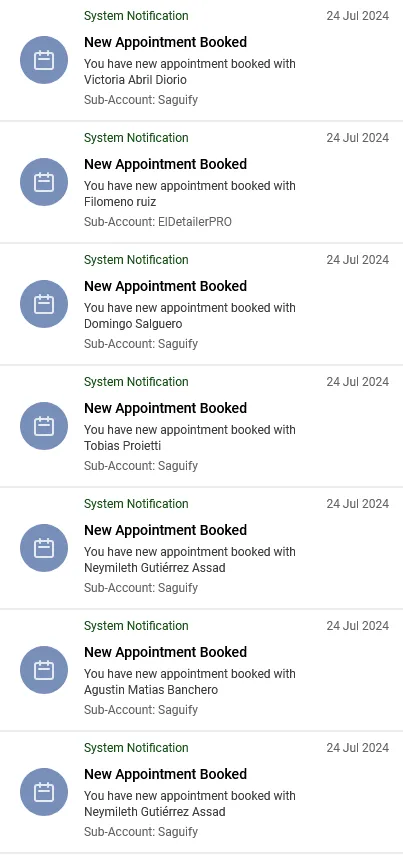This screenshot has height=855, width=403.
Task: Click the 24 Jul 2024 date on Agustin notification
Action: [358, 626]
